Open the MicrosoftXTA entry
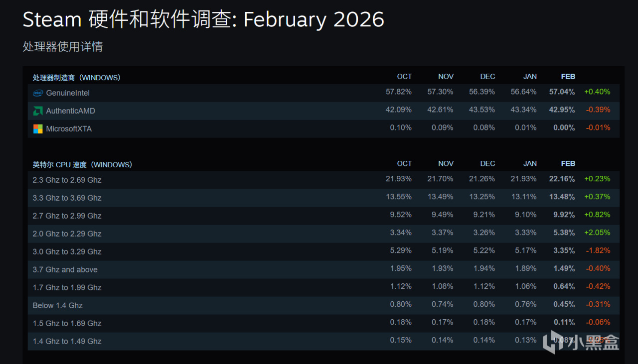The image size is (638, 364). click(x=69, y=129)
